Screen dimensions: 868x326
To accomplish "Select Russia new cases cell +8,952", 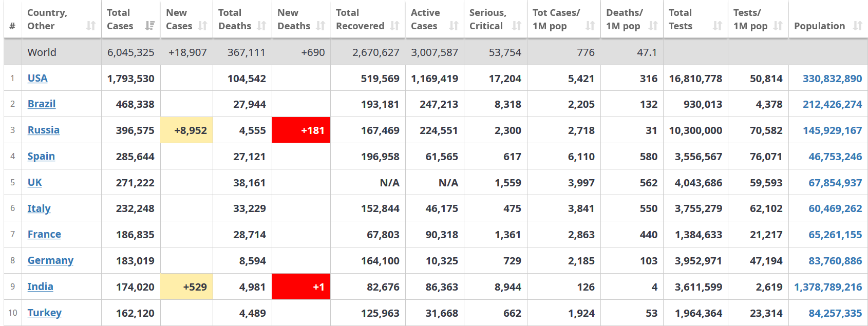I will (x=186, y=130).
